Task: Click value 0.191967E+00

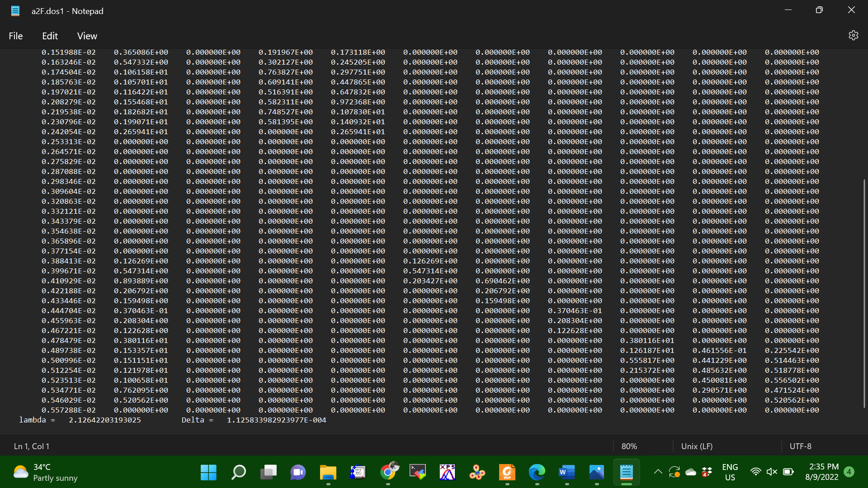Action: point(286,52)
